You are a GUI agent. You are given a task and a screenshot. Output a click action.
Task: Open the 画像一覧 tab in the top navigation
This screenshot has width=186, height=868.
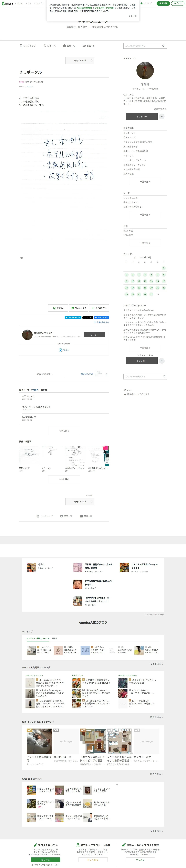pyautogui.click(x=69, y=45)
